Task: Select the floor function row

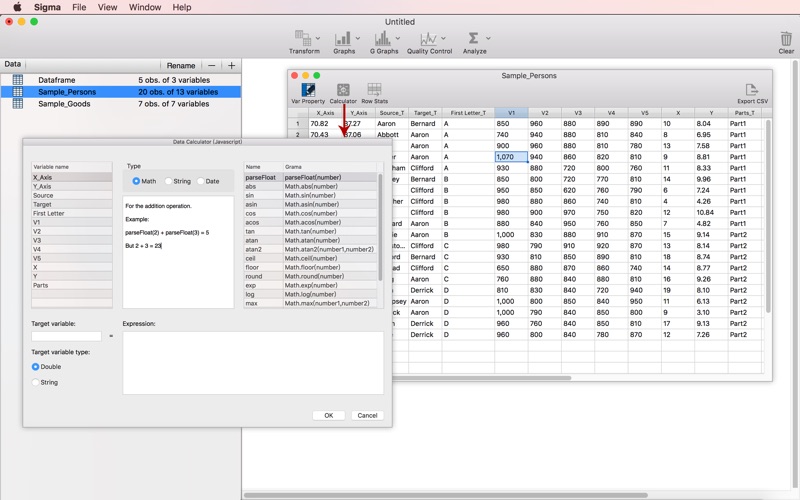Action: [x=311, y=267]
